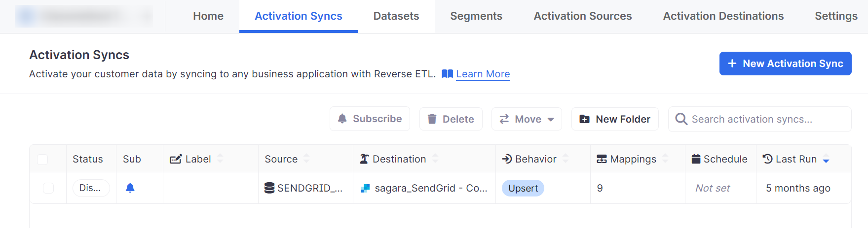Click the magnifier icon in the search box
Viewport: 868px width, 228px height.
pos(681,119)
